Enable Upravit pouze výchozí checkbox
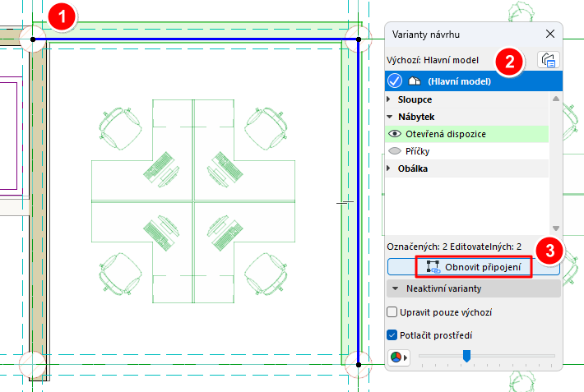584x392 pixels. coord(392,312)
